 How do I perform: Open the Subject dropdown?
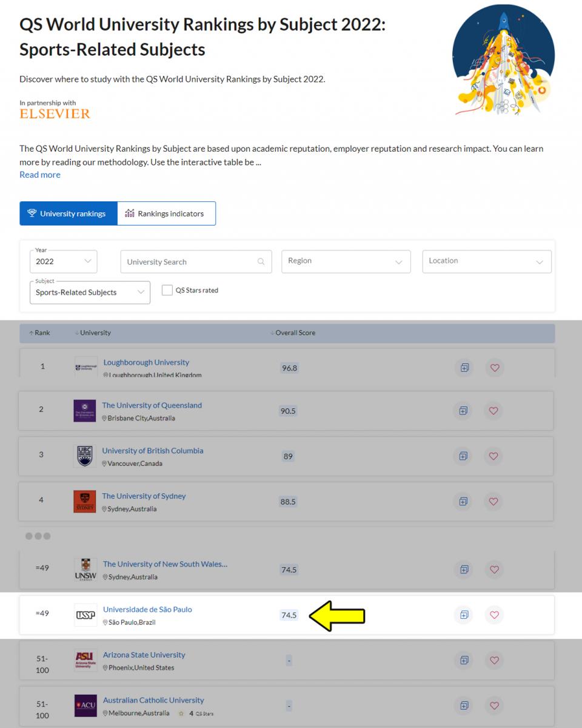tap(90, 292)
